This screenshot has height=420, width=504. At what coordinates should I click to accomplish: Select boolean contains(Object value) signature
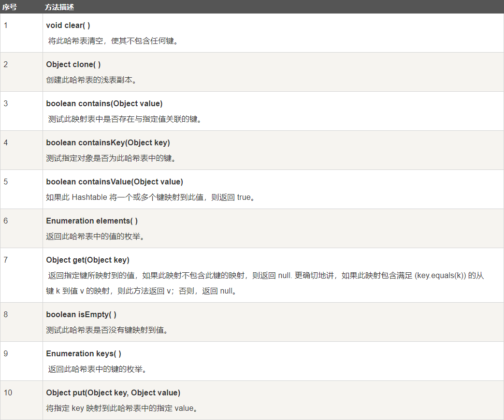point(104,104)
